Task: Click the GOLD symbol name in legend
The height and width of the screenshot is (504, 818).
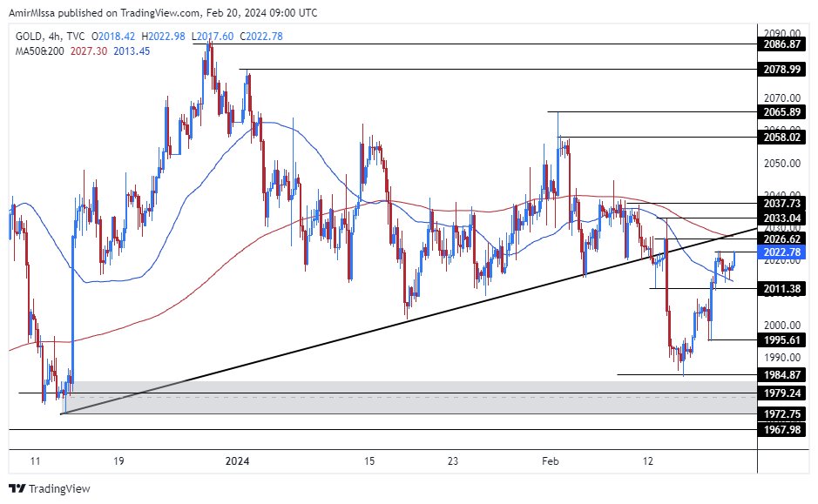Action: click(x=30, y=37)
